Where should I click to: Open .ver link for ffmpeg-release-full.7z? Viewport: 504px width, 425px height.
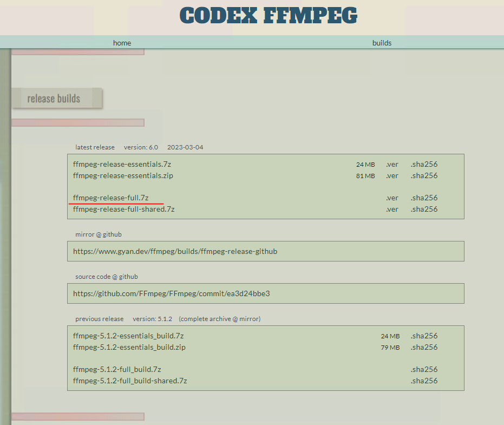tap(392, 198)
